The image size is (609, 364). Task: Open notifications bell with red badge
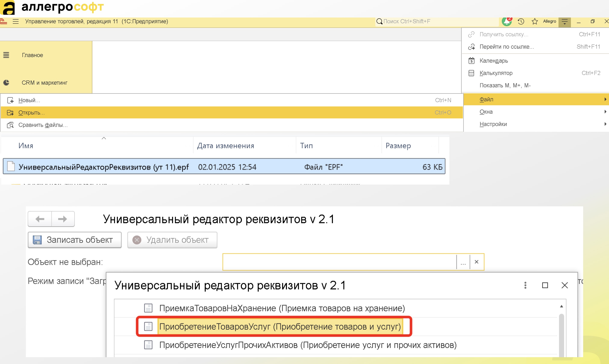coord(507,21)
